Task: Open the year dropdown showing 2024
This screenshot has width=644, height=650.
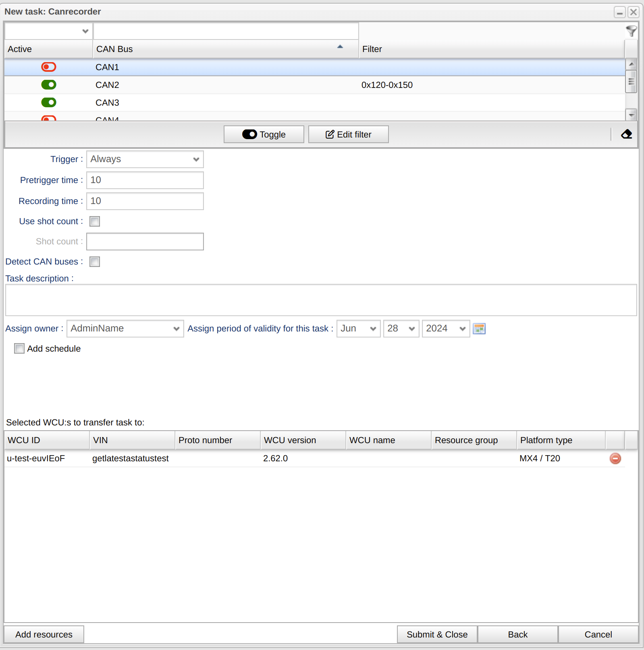Action: (445, 329)
